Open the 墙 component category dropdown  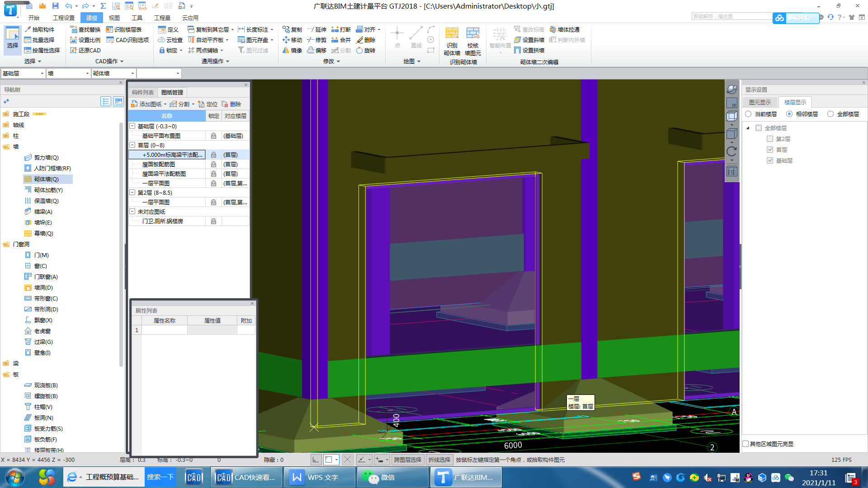[87, 73]
